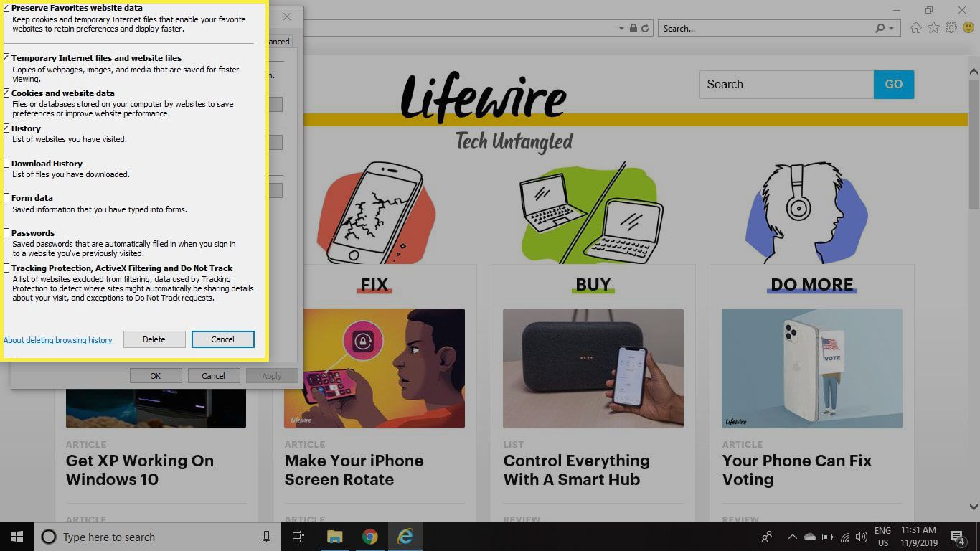Close the Internet Options dialog with X
This screenshot has width=980, height=551.
click(287, 16)
